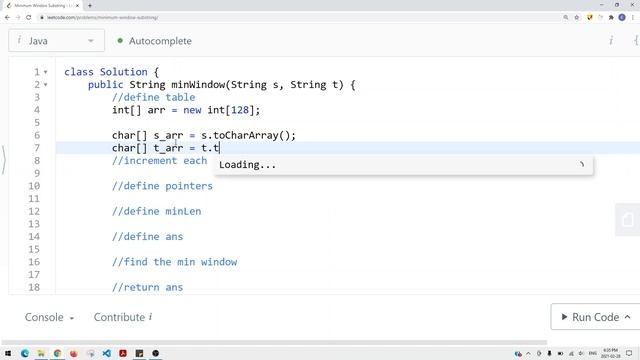This screenshot has height=360, width=640.
Task: Open the editor info icon at top right
Action: click(x=611, y=40)
